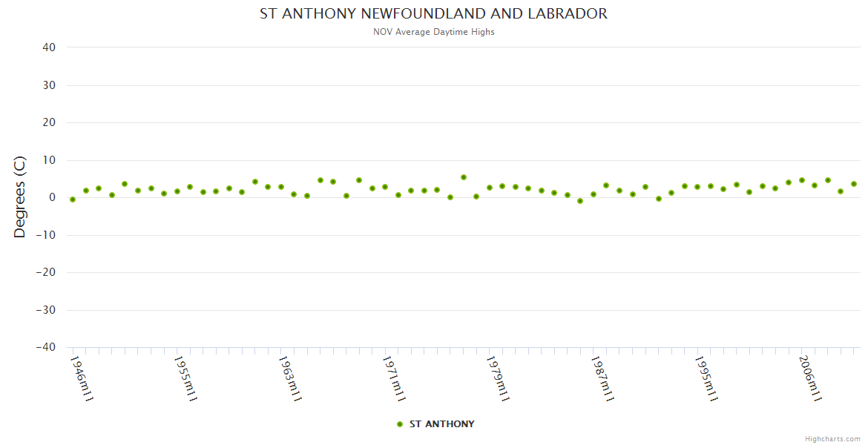This screenshot has height=445, width=868.
Task: Click the 40 y-axis label
Action: click(49, 47)
